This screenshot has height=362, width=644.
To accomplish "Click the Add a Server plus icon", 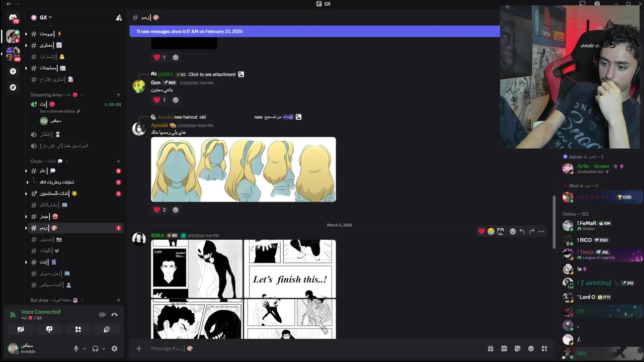I will [13, 71].
